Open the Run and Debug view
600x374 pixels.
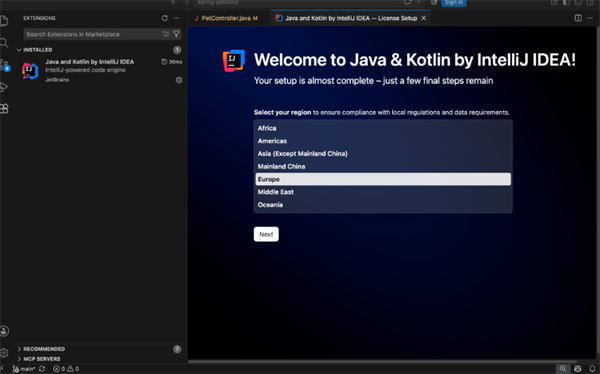pos(3,87)
